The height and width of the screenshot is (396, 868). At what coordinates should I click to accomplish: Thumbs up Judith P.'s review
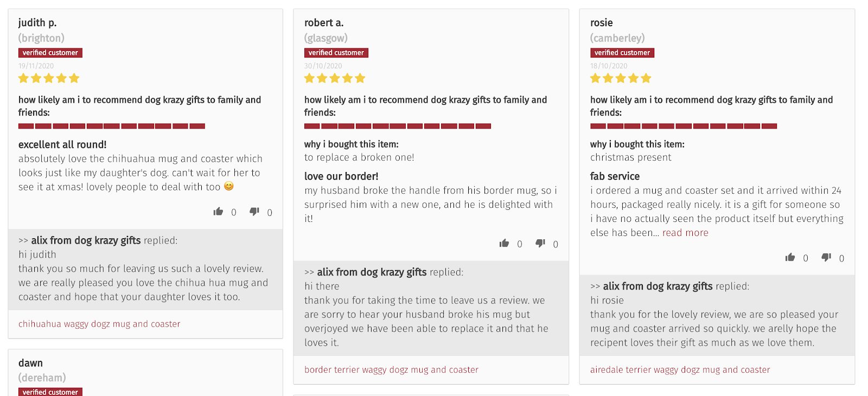point(218,212)
